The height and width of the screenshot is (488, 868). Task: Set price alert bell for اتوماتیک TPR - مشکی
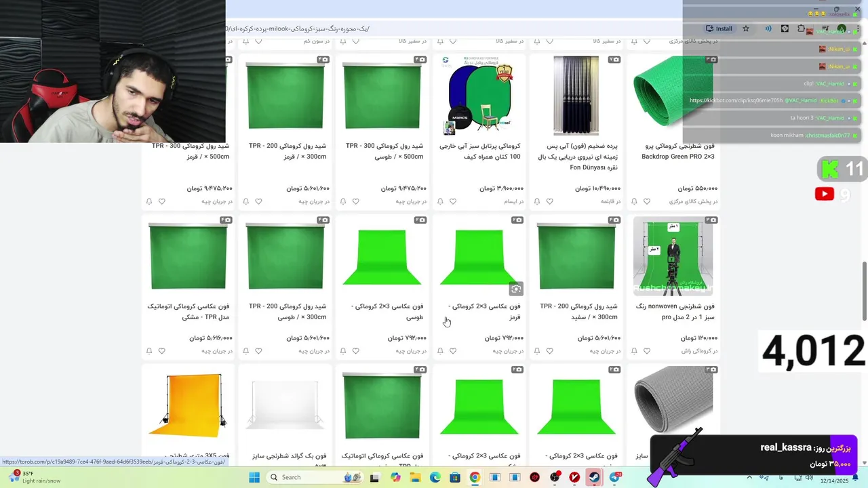[149, 351]
